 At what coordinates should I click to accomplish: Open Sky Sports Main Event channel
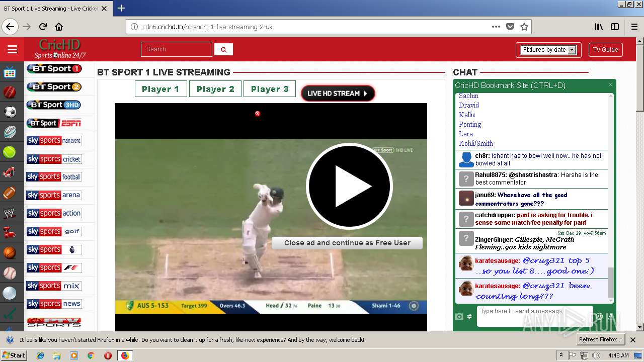point(54,141)
